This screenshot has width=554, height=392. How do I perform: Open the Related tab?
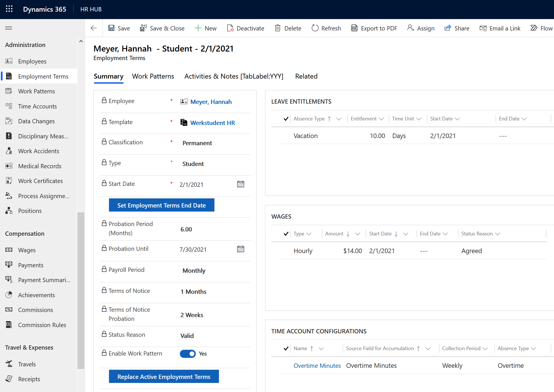[306, 76]
